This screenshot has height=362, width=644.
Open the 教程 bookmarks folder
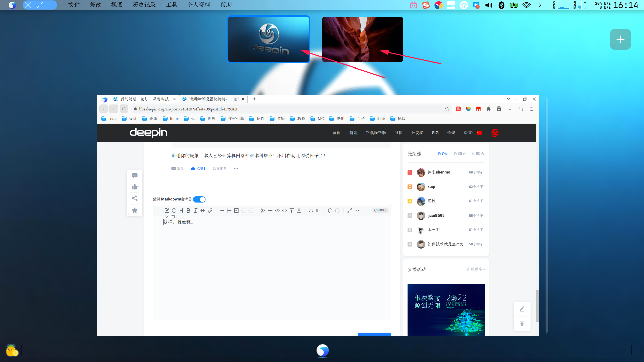coord(297,119)
